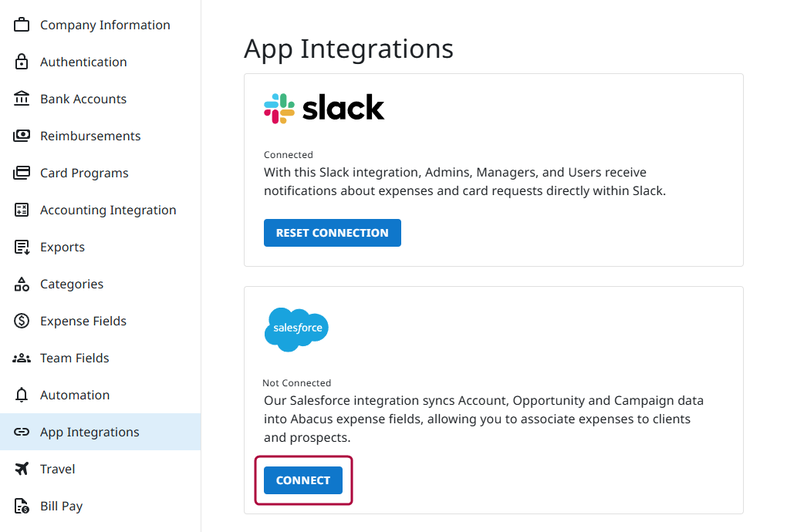The image size is (787, 532).
Task: Click the App Integrations page heading
Action: [349, 49]
